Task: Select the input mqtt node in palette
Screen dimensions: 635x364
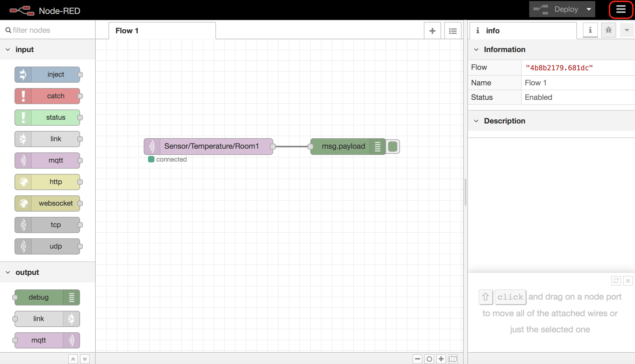Action: click(x=48, y=161)
